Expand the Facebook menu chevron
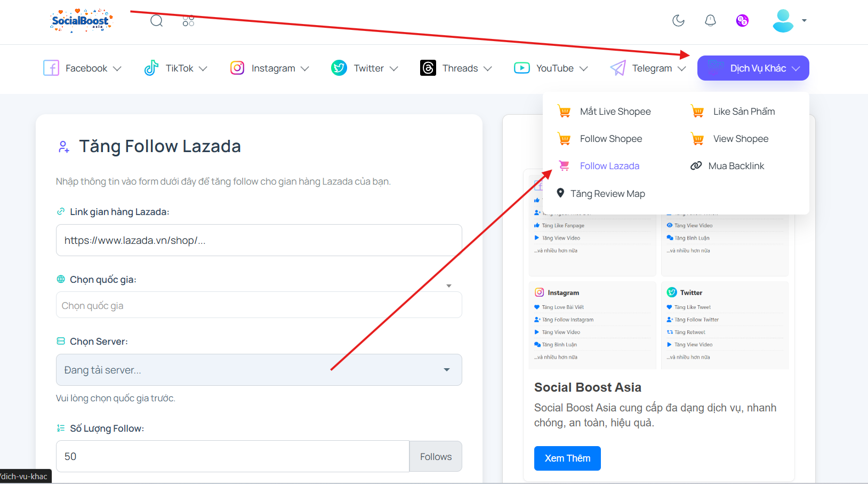 (x=117, y=69)
